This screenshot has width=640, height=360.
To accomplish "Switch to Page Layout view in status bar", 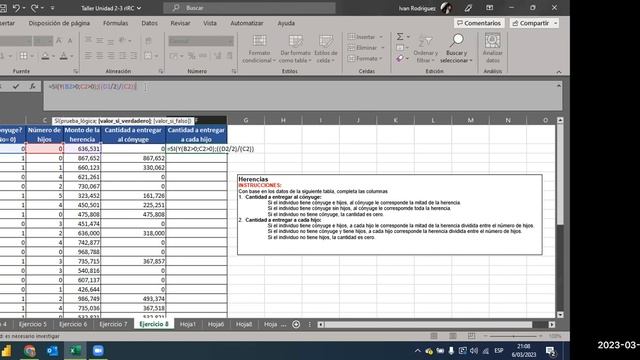I will [x=453, y=336].
